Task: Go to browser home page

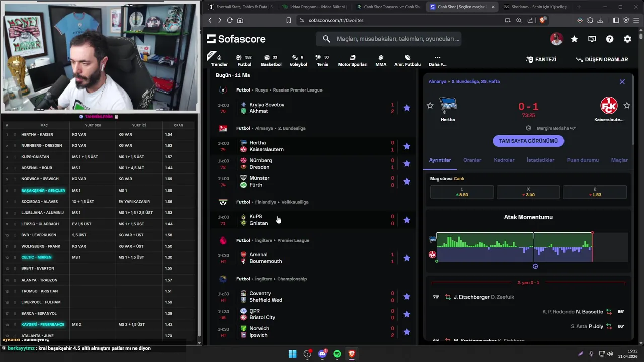Action: (240, 20)
